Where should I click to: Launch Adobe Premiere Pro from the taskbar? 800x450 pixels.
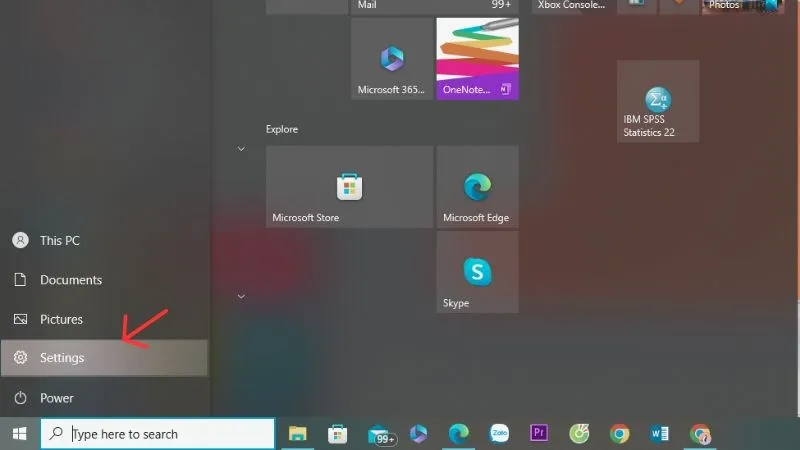pyautogui.click(x=540, y=434)
